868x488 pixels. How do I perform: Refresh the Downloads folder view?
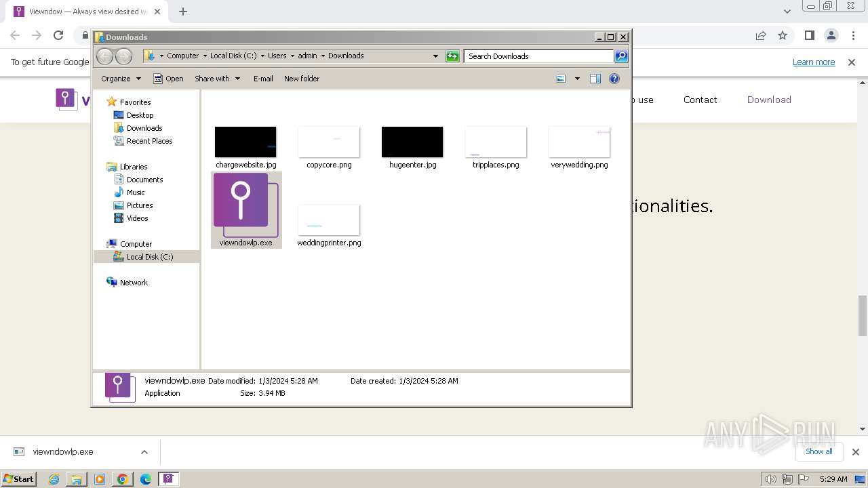(452, 56)
